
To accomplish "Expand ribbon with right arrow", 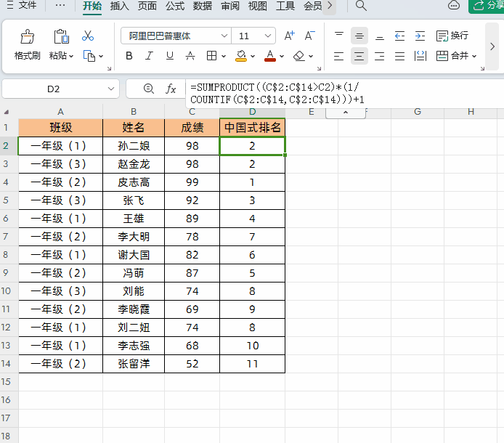I will click(492, 46).
